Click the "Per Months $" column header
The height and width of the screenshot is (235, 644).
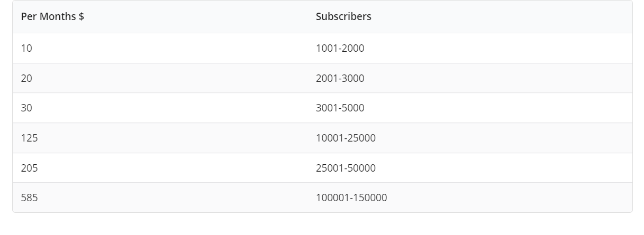coord(52,16)
